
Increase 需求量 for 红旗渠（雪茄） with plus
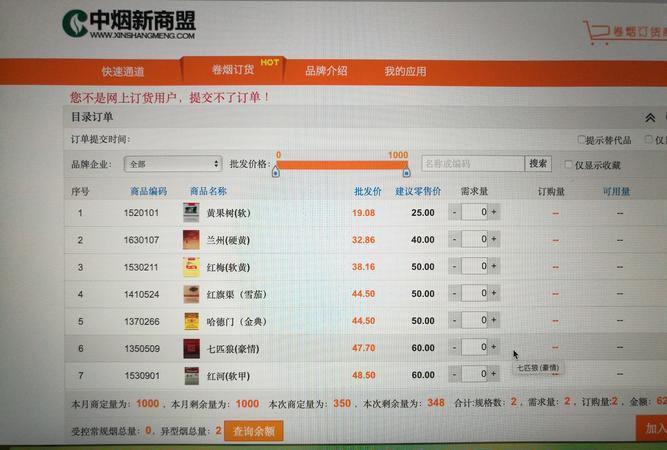click(x=494, y=293)
